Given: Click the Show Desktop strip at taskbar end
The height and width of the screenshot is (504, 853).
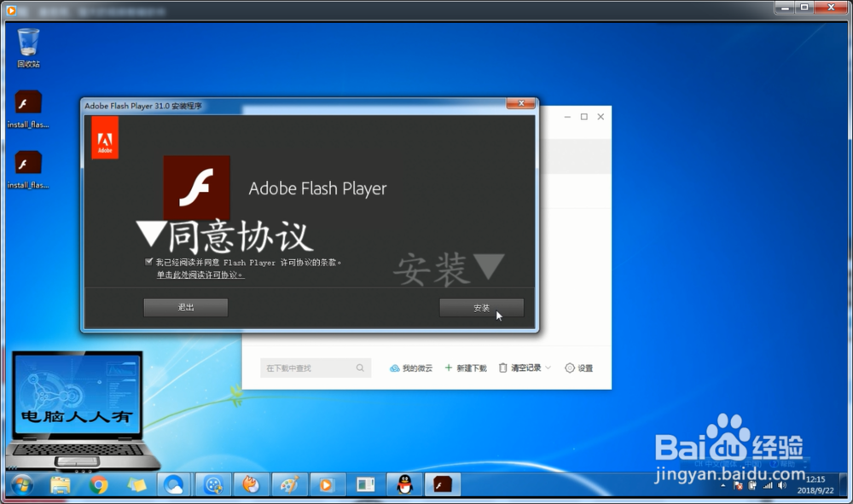Looking at the screenshot, I should (x=844, y=484).
